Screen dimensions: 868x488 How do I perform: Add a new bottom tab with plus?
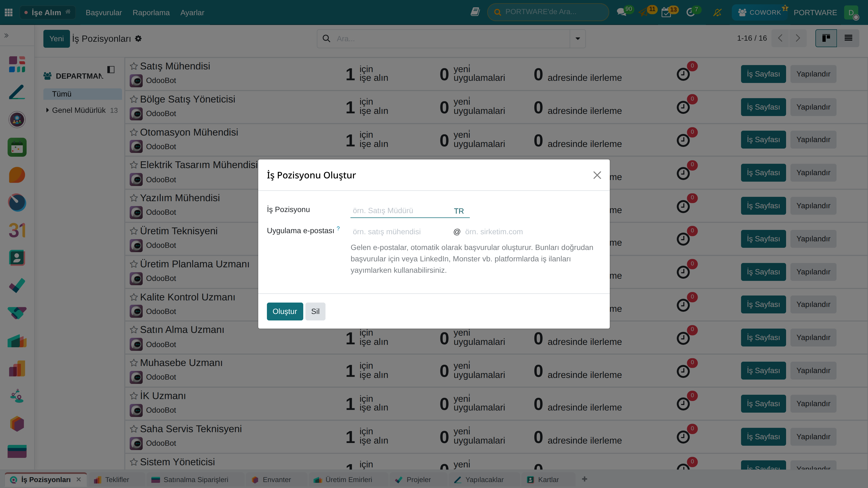point(584,479)
